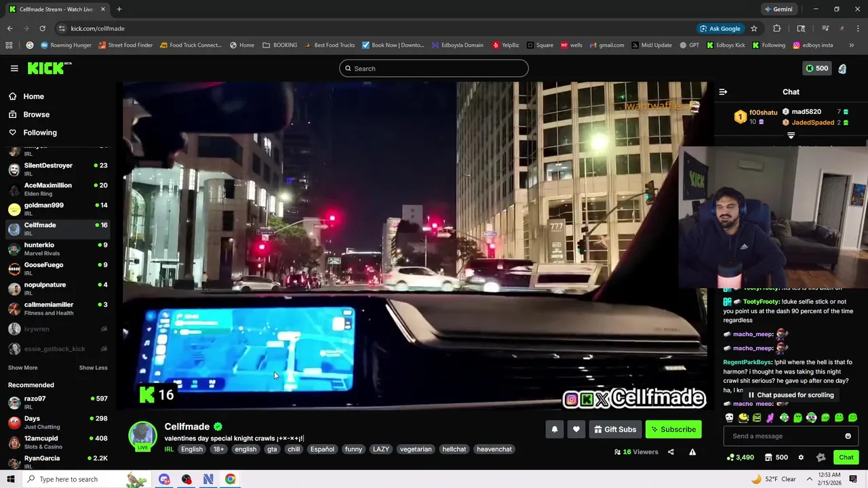This screenshot has height=488, width=868.
Task: Click the IRL category link under stream title
Action: [x=169, y=449]
